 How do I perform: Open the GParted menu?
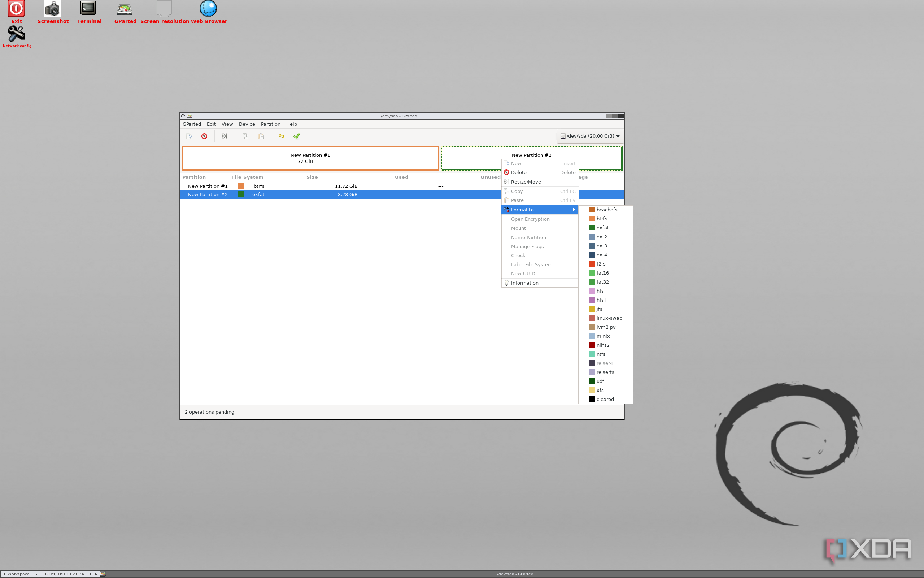click(192, 124)
